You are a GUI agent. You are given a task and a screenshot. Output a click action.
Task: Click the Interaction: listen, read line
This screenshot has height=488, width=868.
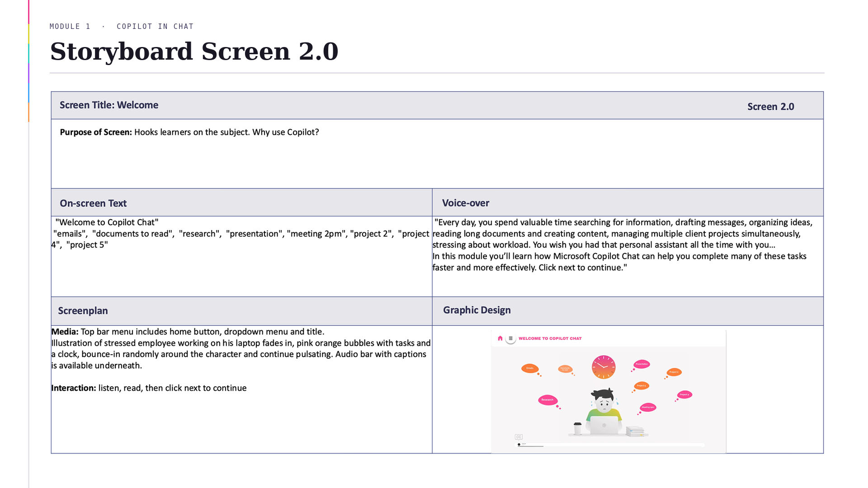pos(149,388)
